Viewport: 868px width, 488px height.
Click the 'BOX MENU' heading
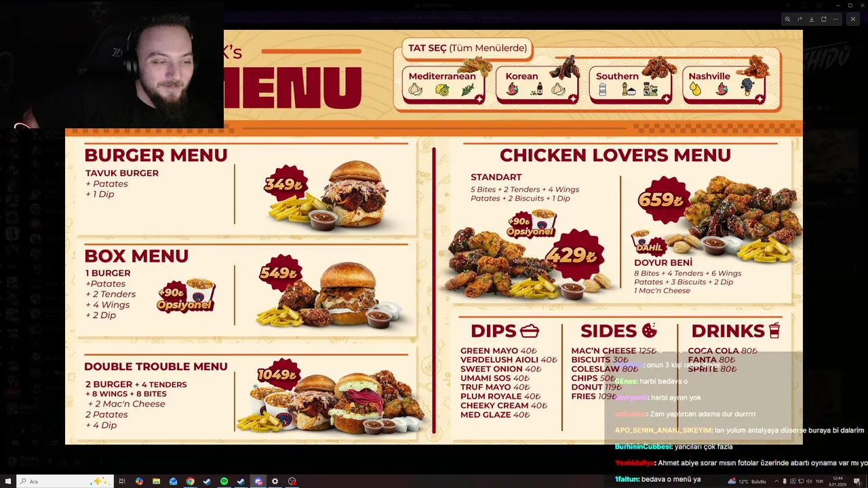tap(136, 256)
